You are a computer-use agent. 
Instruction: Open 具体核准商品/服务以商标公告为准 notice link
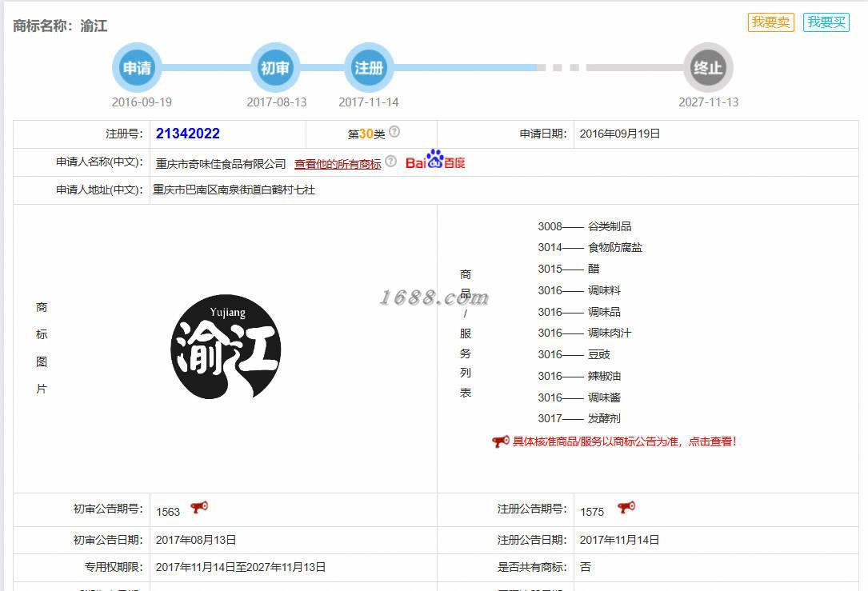coord(625,441)
